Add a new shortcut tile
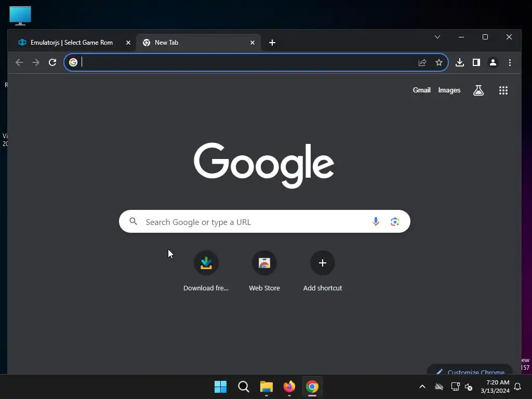 coord(323,271)
